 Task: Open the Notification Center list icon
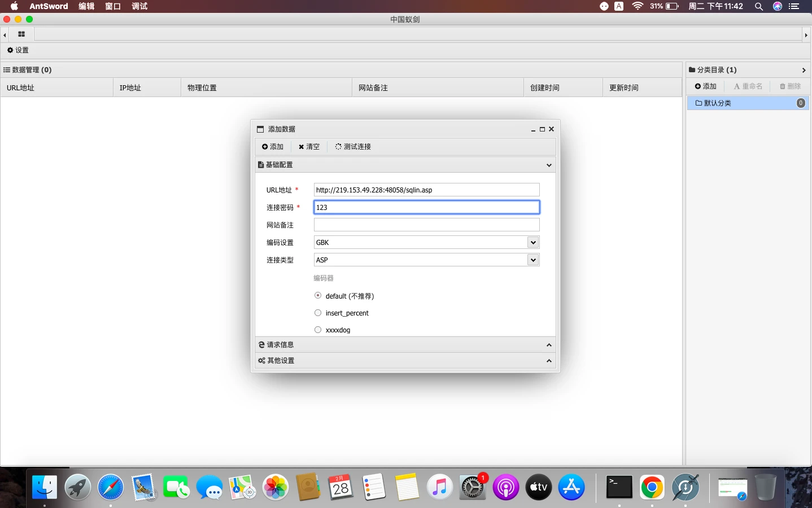(794, 6)
